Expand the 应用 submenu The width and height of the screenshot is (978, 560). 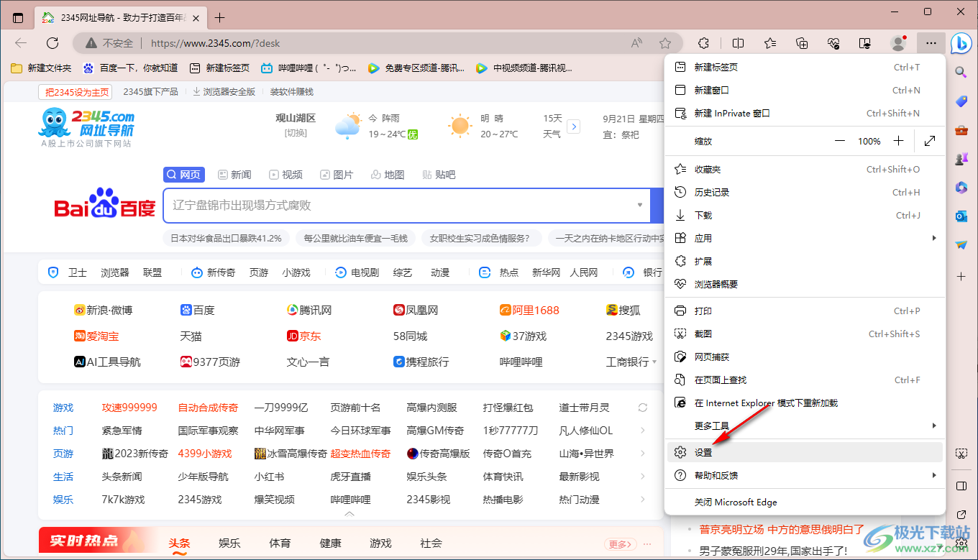click(x=804, y=238)
